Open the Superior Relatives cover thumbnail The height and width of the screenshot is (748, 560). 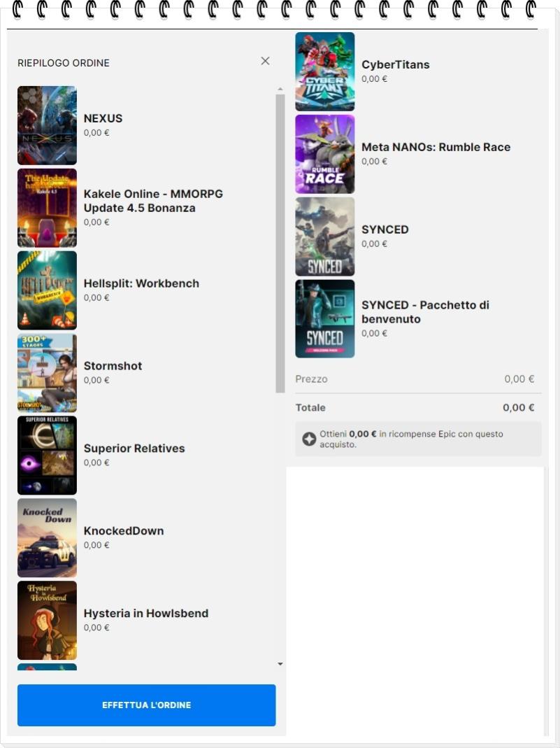(x=47, y=456)
